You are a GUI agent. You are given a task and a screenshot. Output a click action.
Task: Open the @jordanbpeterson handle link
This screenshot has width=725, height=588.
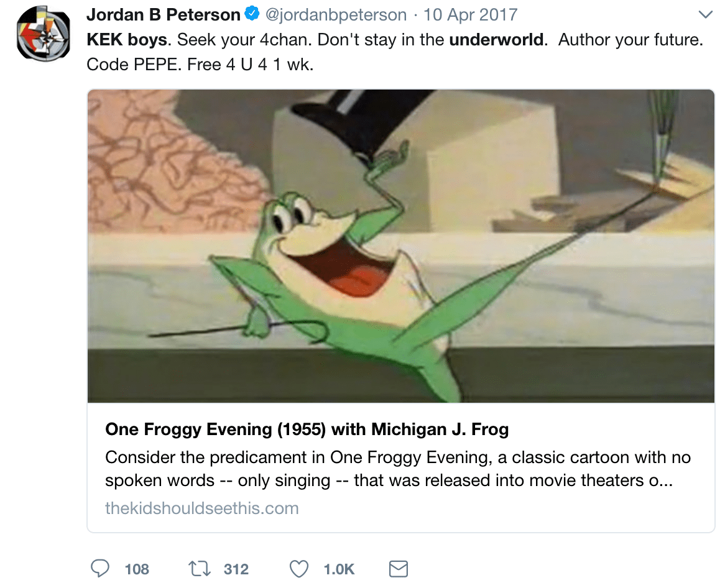[x=336, y=14]
